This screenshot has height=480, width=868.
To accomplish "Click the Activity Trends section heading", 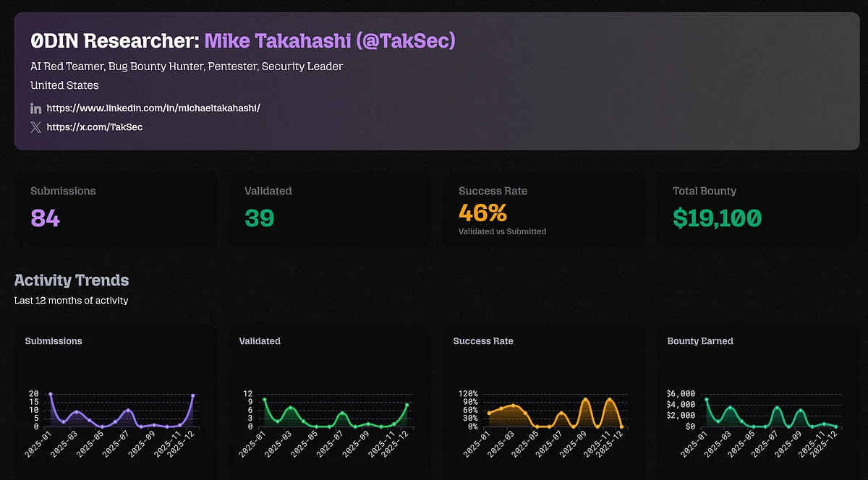I will tap(72, 280).
